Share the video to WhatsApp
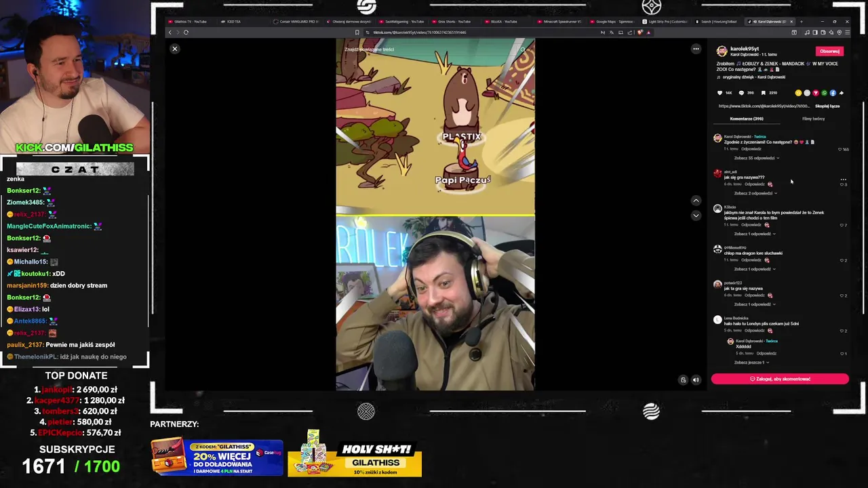Screen dimensions: 868x488 825,93
